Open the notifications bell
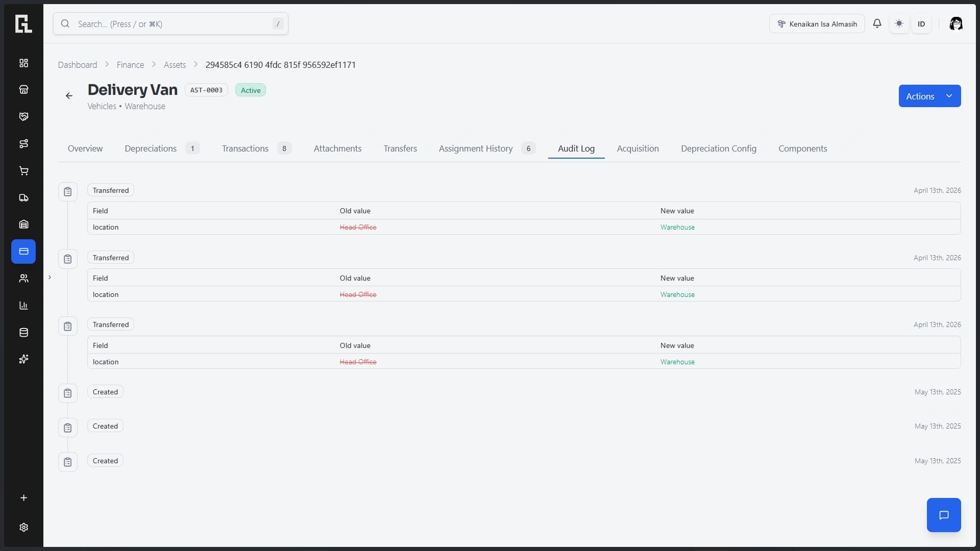 (877, 23)
